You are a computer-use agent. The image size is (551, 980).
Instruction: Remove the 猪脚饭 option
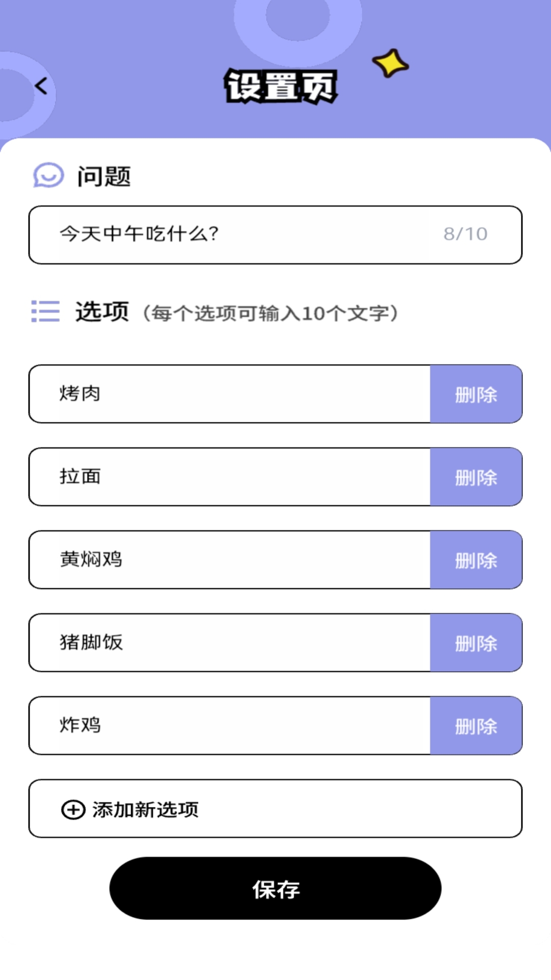476,643
